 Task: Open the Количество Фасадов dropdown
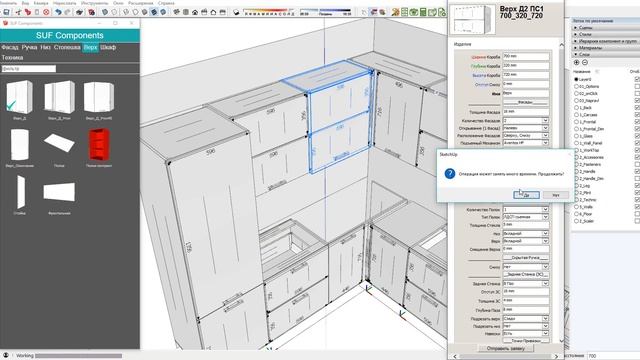pos(545,120)
